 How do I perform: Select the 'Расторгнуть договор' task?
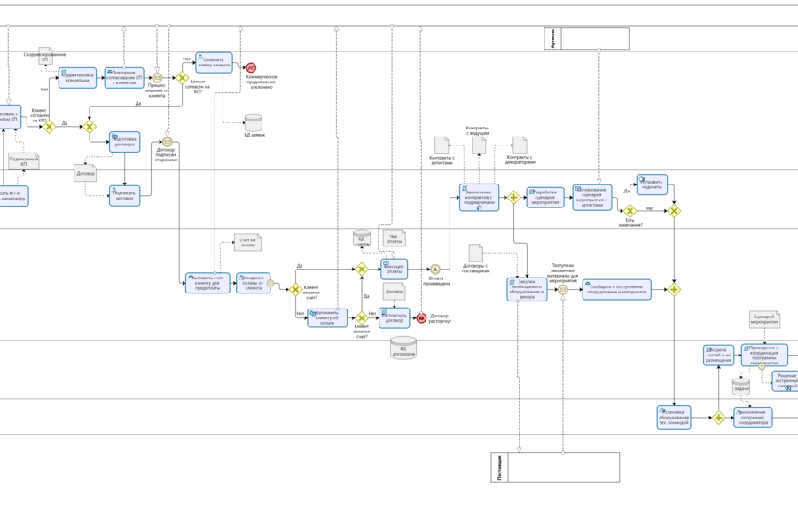[x=394, y=317]
